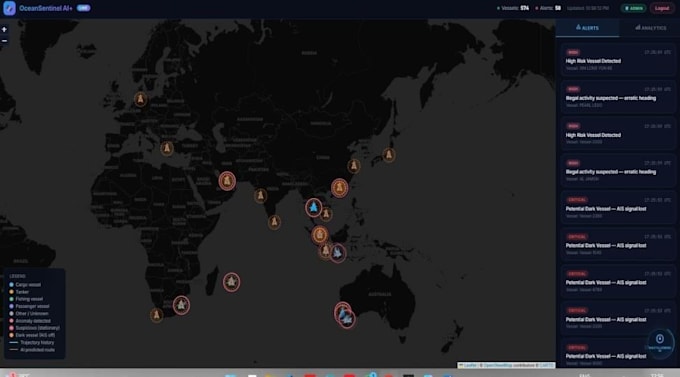Select the tanker marker near Japan
This screenshot has height=377, width=680.
point(389,154)
